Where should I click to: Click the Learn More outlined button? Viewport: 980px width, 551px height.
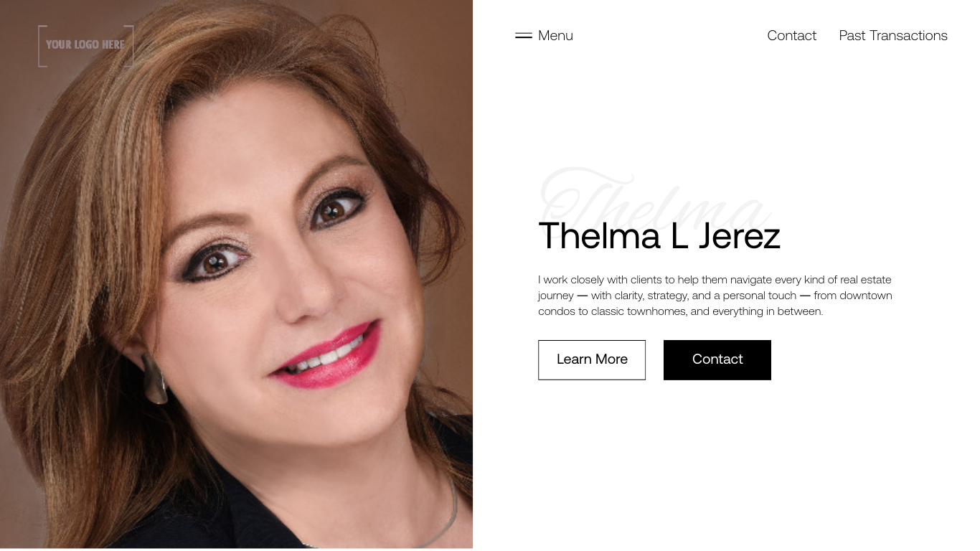pos(592,359)
